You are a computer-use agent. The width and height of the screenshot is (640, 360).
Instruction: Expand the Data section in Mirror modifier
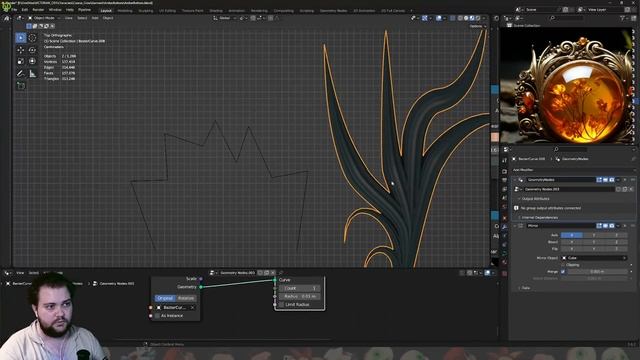coord(525,288)
